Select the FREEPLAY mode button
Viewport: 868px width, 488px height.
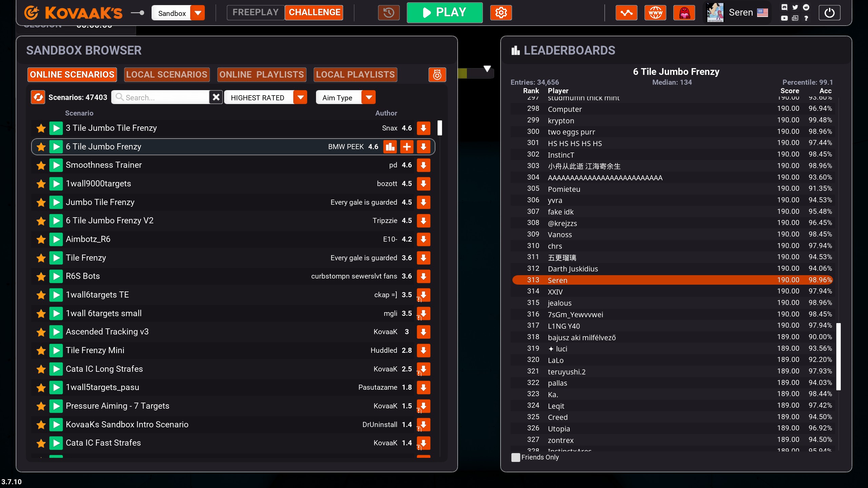click(255, 13)
